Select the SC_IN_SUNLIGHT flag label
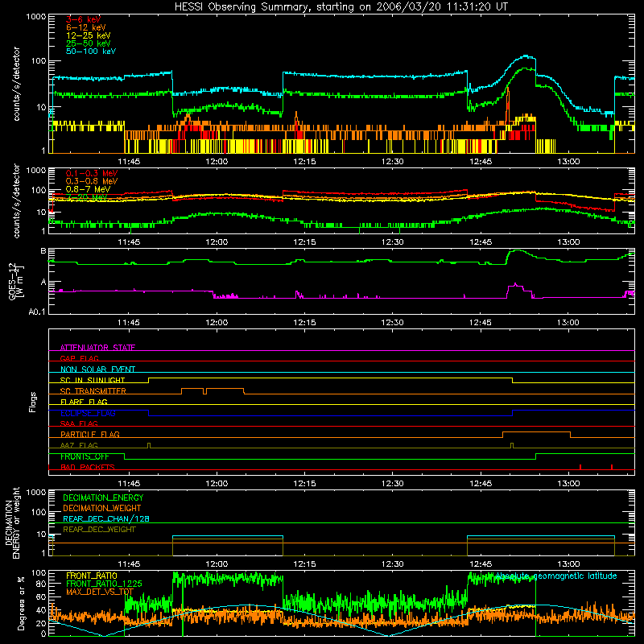Screen dimensions: 644x644 pos(93,380)
